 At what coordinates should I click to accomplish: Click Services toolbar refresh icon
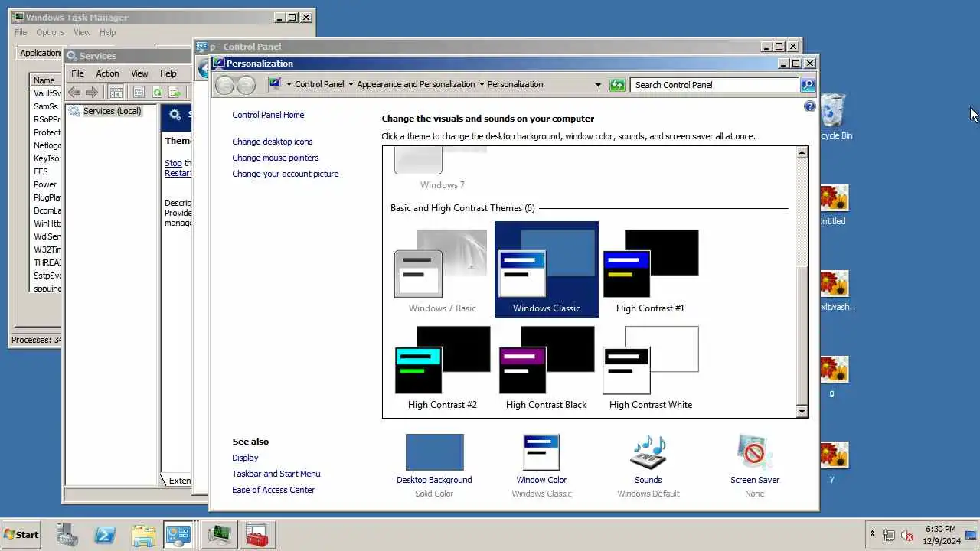(x=157, y=93)
